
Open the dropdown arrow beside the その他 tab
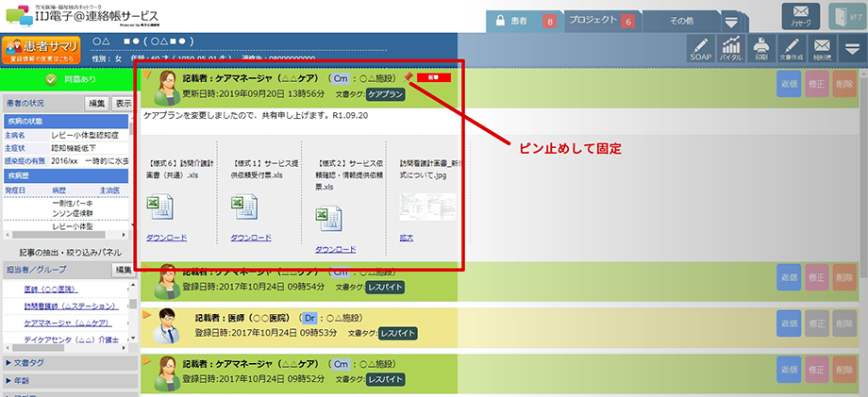[x=730, y=22]
